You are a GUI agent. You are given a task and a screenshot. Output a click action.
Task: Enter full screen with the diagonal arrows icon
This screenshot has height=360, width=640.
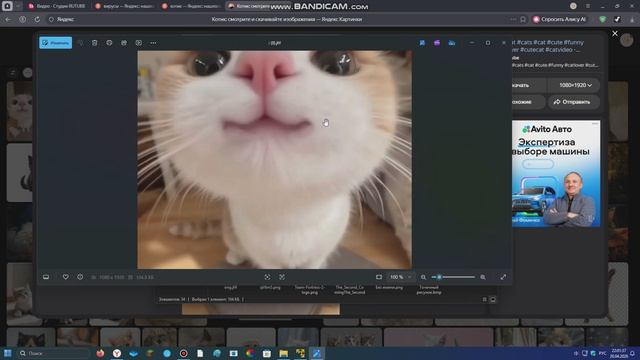[x=503, y=277]
